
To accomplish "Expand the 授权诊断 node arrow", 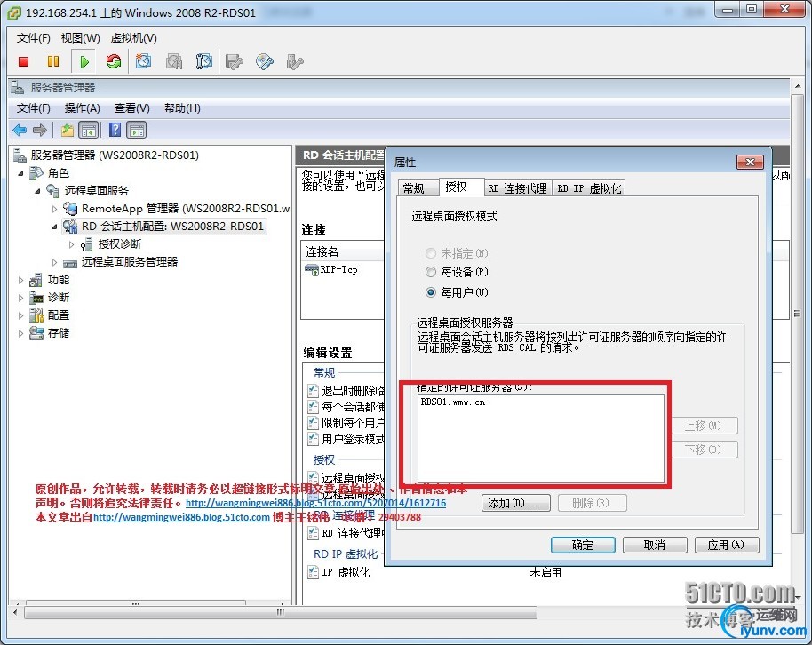I will pos(71,244).
